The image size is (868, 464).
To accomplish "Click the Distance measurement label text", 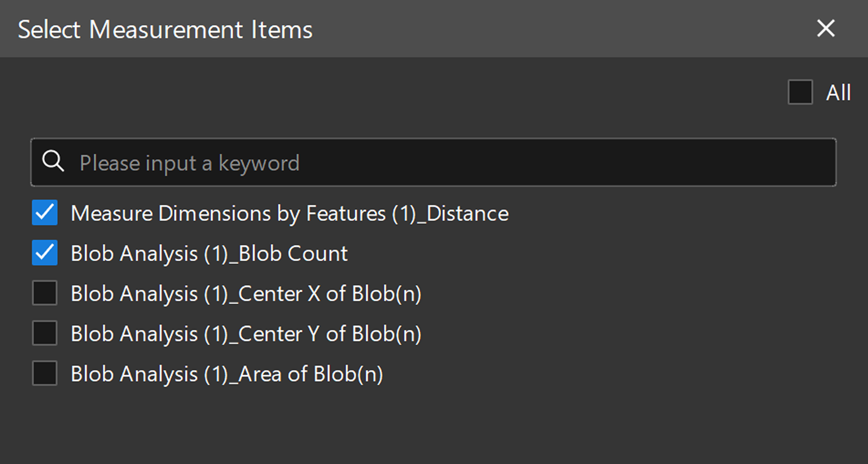I will [x=289, y=212].
